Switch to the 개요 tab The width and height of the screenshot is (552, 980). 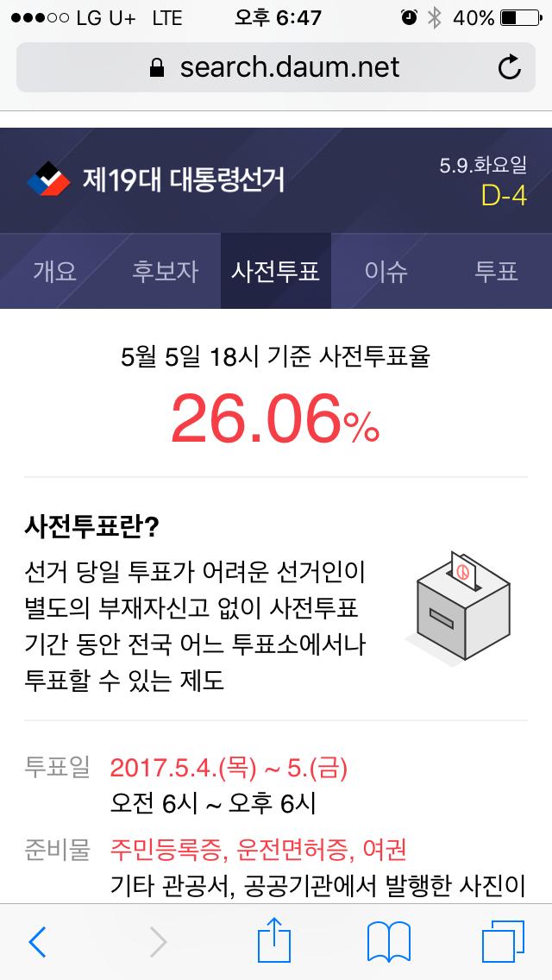click(54, 272)
